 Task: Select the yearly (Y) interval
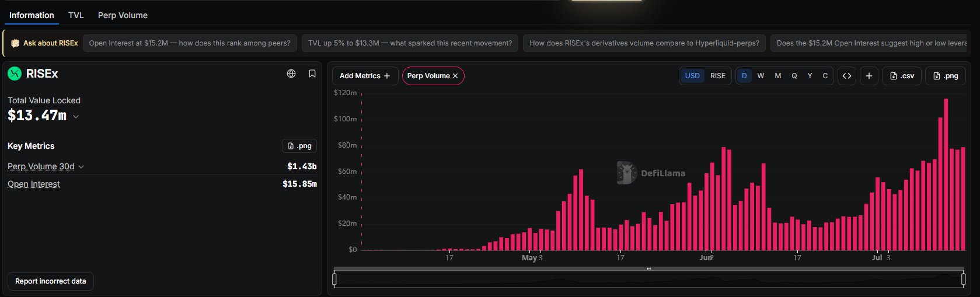810,76
